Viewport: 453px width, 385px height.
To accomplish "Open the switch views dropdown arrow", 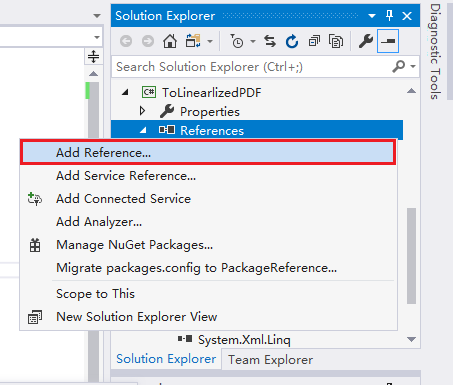I will click(210, 42).
